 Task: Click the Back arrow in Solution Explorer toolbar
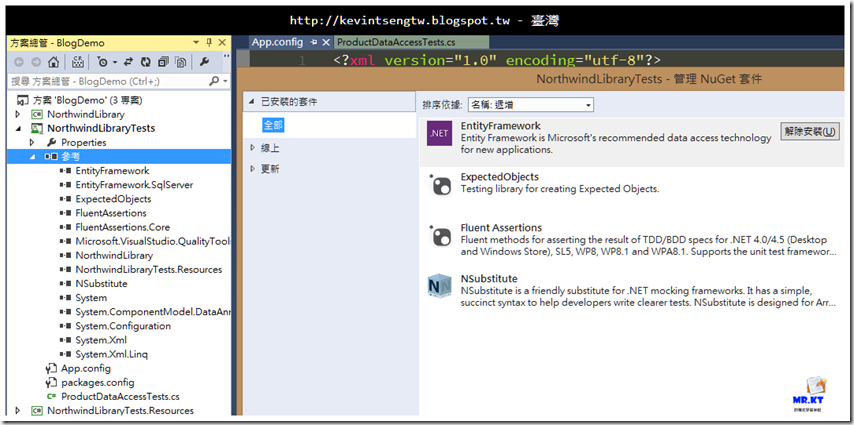coord(19,62)
